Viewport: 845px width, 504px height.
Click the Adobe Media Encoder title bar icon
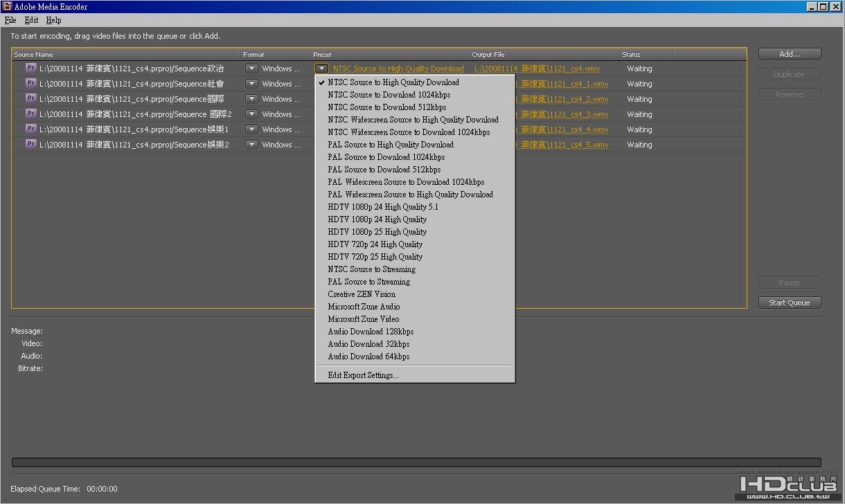(x=7, y=6)
